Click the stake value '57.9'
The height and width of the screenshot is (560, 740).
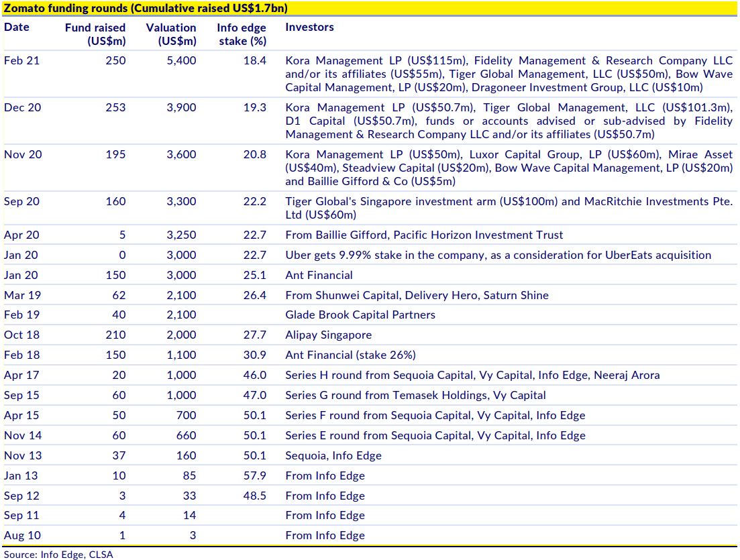pos(255,475)
